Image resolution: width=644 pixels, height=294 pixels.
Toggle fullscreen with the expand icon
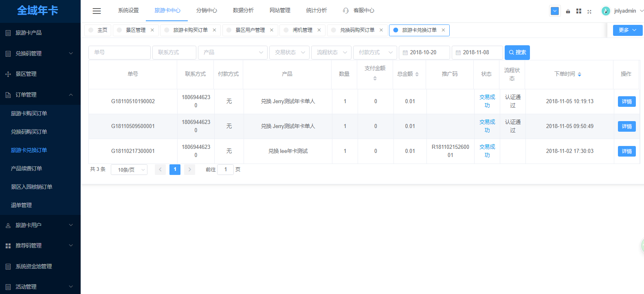(x=589, y=11)
